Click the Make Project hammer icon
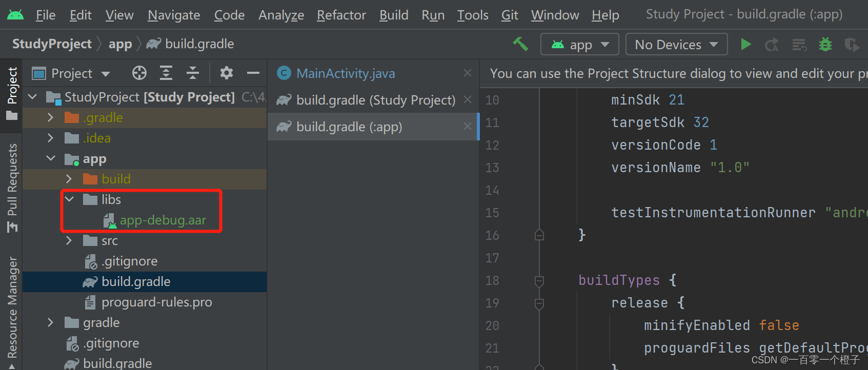Screen dimensions: 868x370 tap(520, 44)
